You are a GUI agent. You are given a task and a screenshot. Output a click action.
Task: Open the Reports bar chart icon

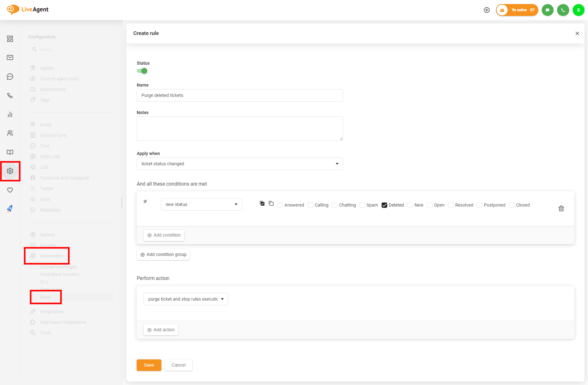click(10, 115)
